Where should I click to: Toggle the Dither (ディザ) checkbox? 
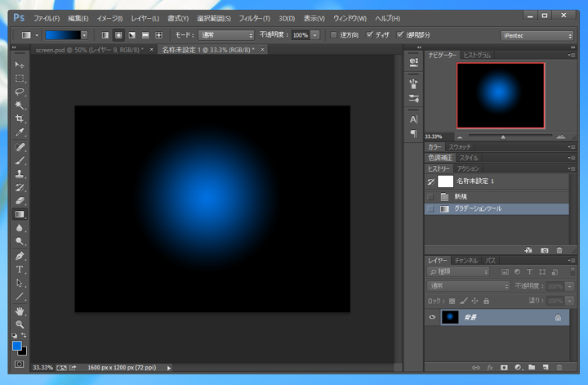[x=370, y=35]
